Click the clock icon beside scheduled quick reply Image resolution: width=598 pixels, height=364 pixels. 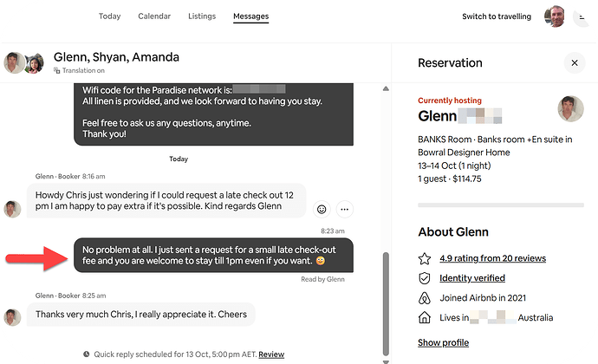click(86, 354)
